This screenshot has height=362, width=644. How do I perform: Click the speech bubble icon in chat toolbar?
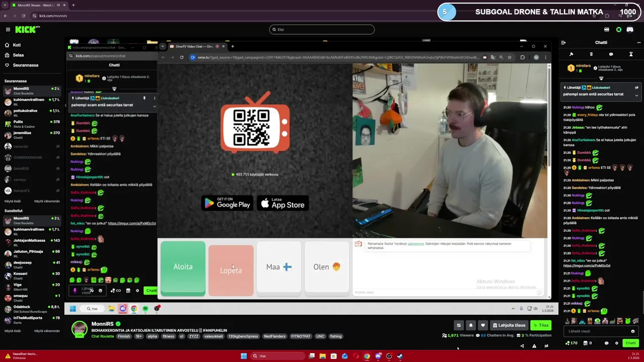pyautogui.click(x=611, y=54)
